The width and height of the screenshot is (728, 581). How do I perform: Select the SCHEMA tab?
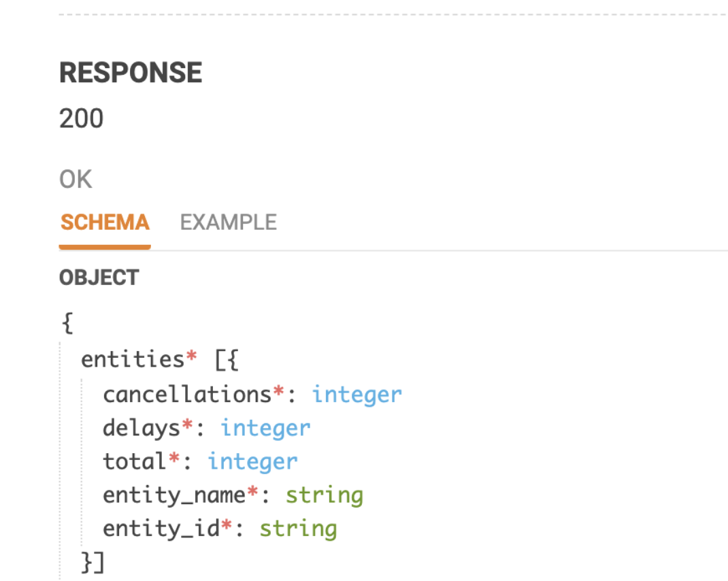[x=104, y=222]
